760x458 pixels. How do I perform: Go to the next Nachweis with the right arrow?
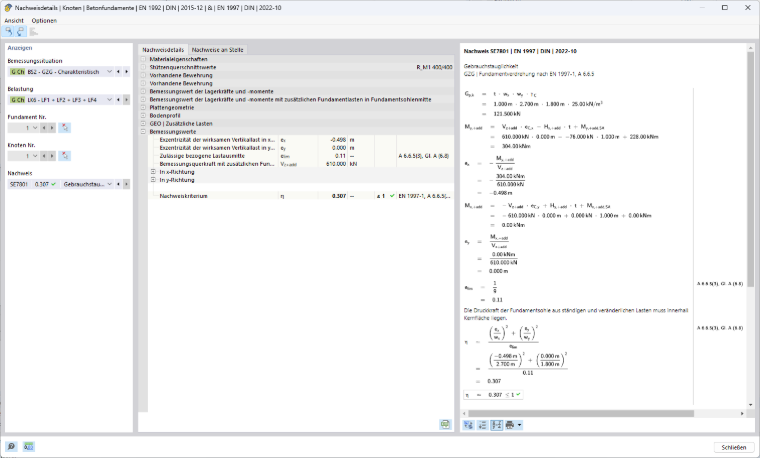(127, 185)
